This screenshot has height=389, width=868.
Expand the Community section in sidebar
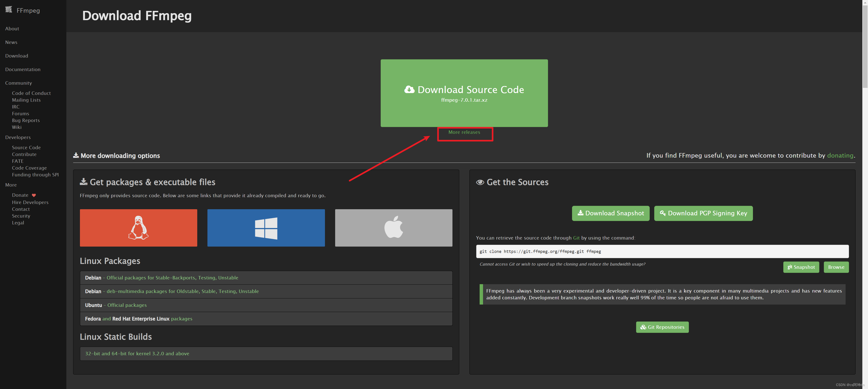18,82
